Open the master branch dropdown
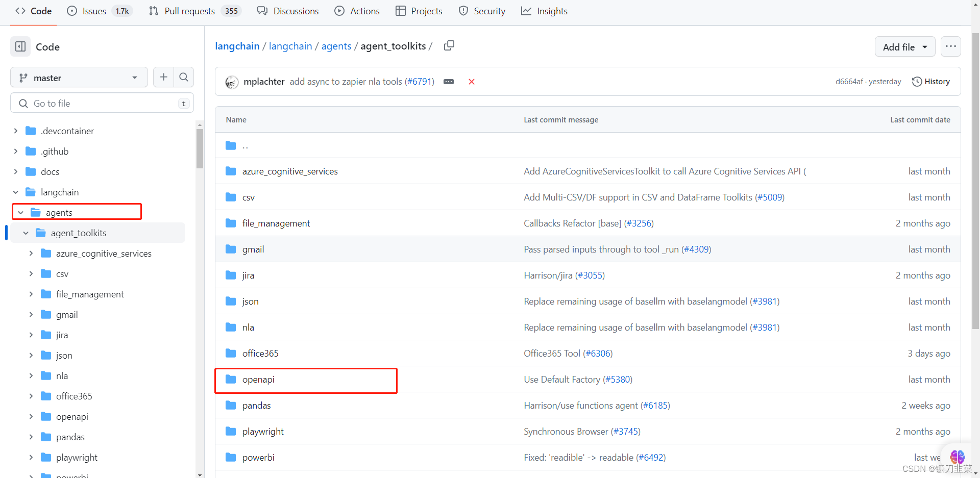 (79, 78)
